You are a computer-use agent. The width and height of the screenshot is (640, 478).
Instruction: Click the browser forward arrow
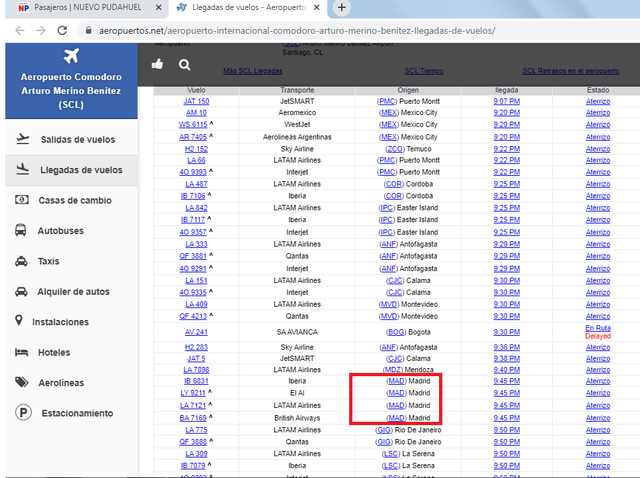[40, 31]
